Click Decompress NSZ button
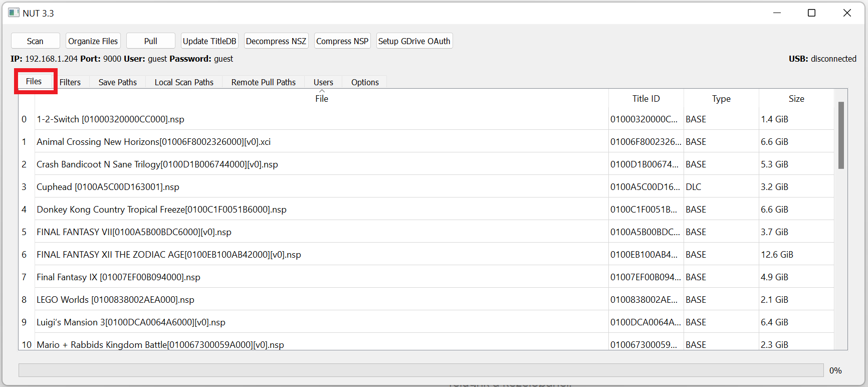The height and width of the screenshot is (387, 868). coord(276,41)
